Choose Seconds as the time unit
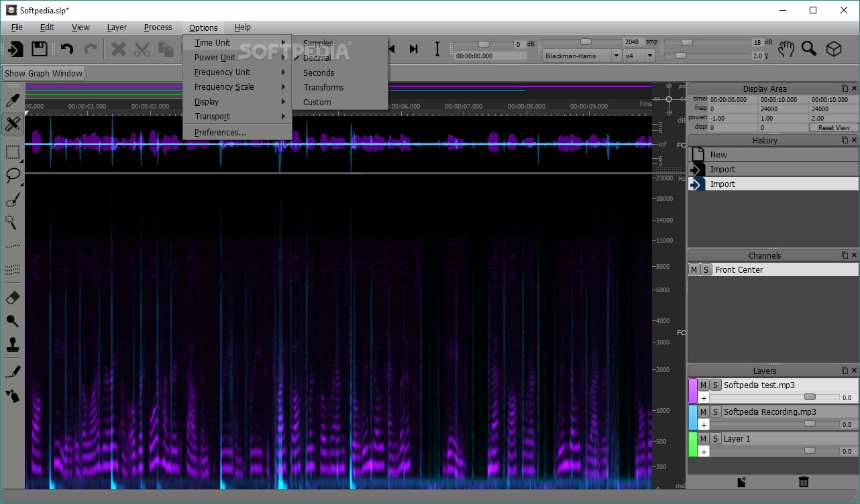The width and height of the screenshot is (860, 504). [339, 72]
